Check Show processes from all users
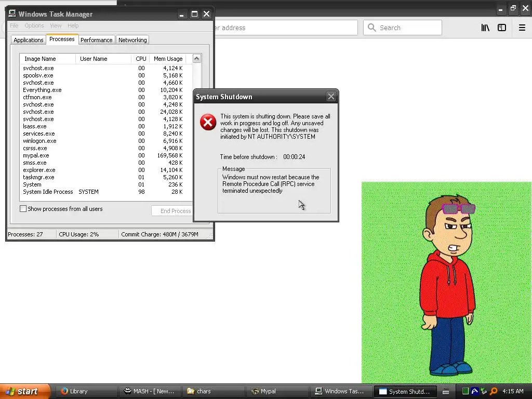Image resolution: width=532 pixels, height=399 pixels. click(23, 209)
